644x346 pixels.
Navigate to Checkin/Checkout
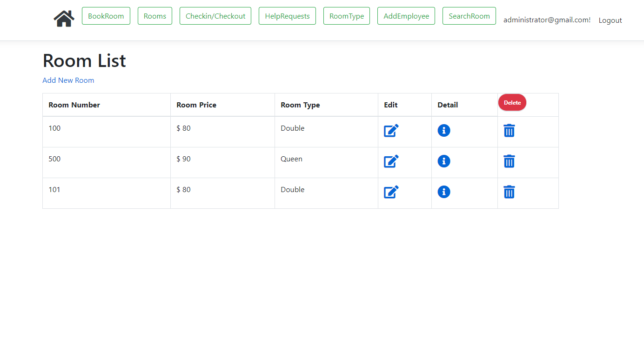click(x=215, y=15)
